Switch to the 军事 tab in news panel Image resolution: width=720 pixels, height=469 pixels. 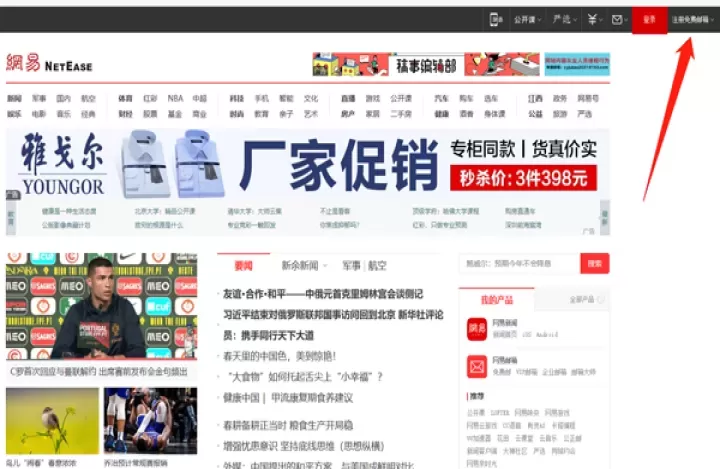tap(351, 266)
